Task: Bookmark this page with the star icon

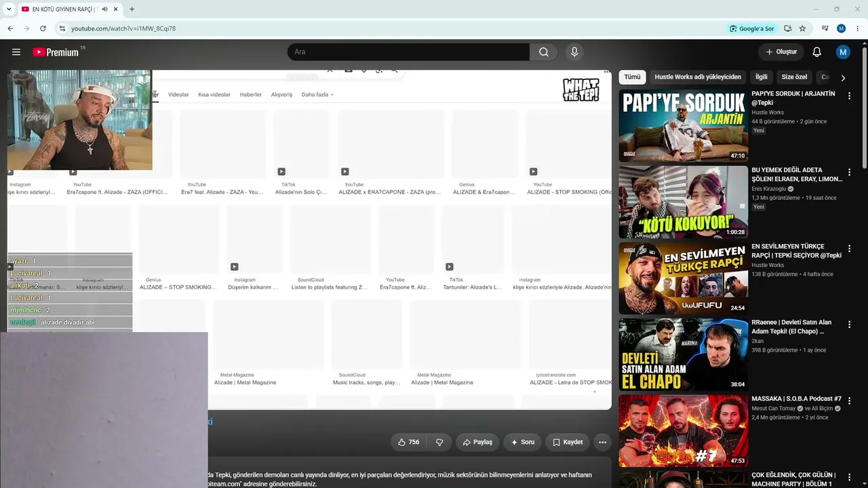Action: (x=802, y=28)
